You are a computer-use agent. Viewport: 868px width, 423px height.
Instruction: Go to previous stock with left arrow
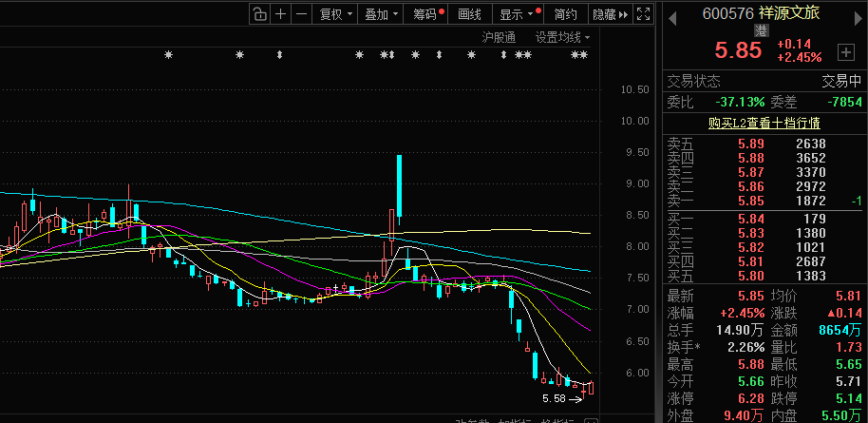tap(670, 13)
